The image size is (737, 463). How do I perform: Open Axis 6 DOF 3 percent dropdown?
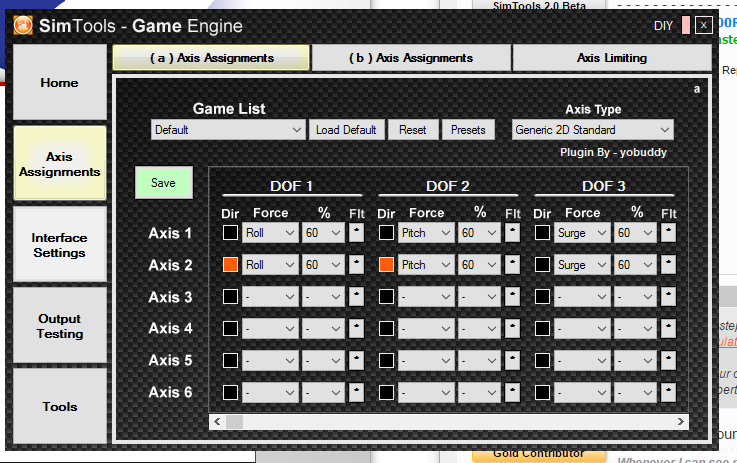click(x=635, y=392)
